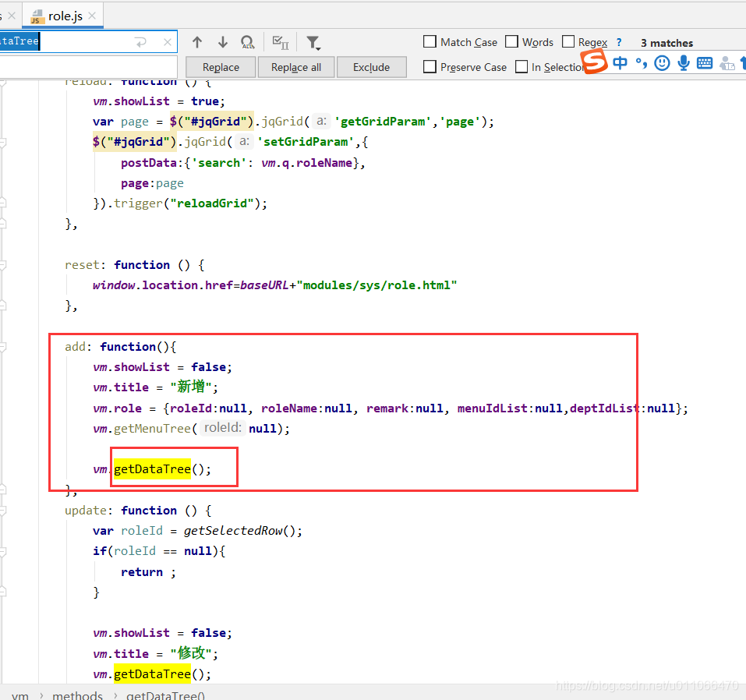Viewport: 746px width, 700px height.
Task: Click the search history arrow icon
Action: (x=141, y=42)
